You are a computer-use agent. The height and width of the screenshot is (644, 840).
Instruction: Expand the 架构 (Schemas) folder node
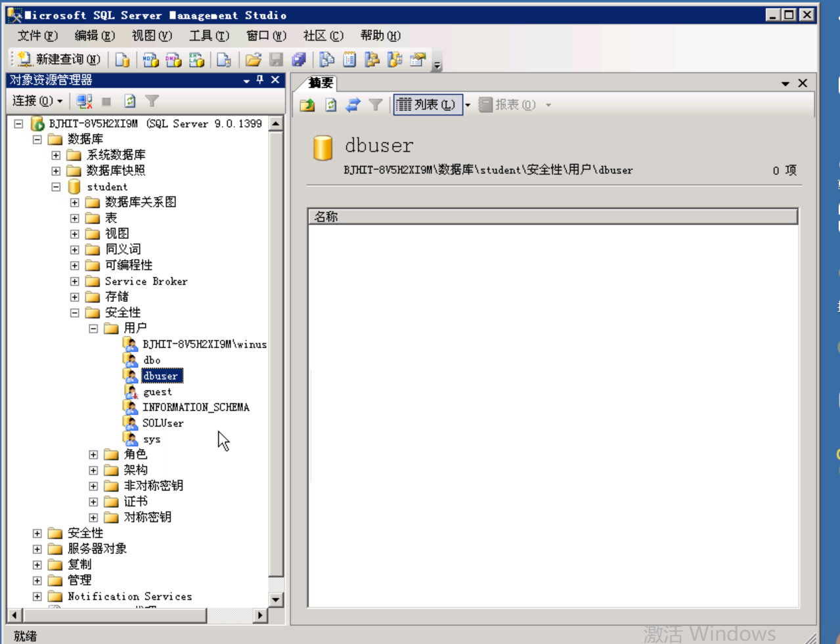pyautogui.click(x=93, y=471)
